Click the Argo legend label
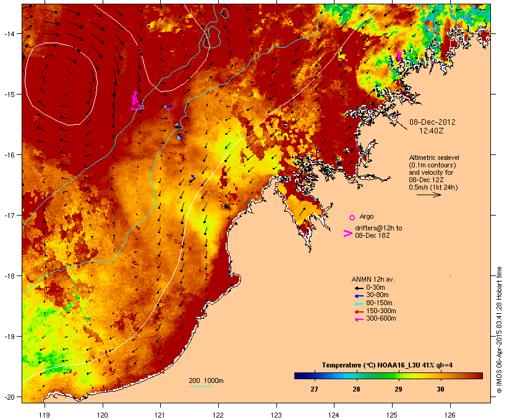This screenshot has height=420, width=507. (x=367, y=216)
